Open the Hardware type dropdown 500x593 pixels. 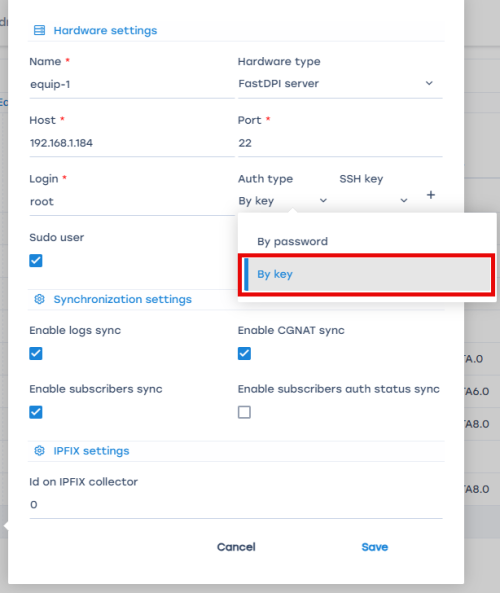coord(340,84)
